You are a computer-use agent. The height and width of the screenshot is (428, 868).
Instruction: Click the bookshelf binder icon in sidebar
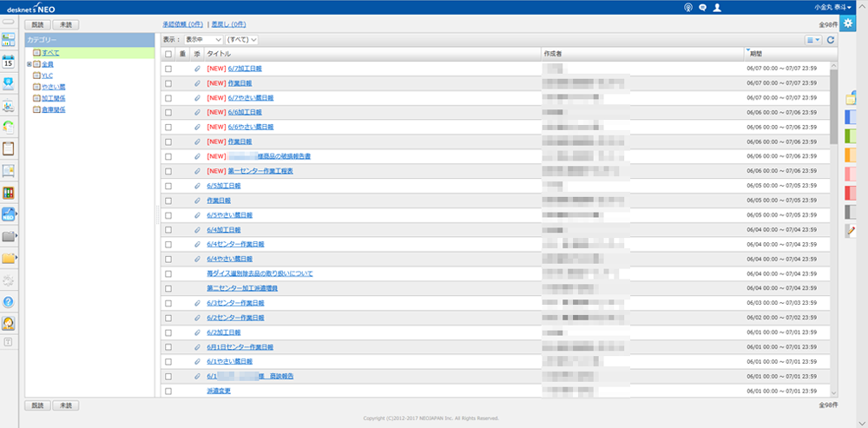(x=8, y=193)
